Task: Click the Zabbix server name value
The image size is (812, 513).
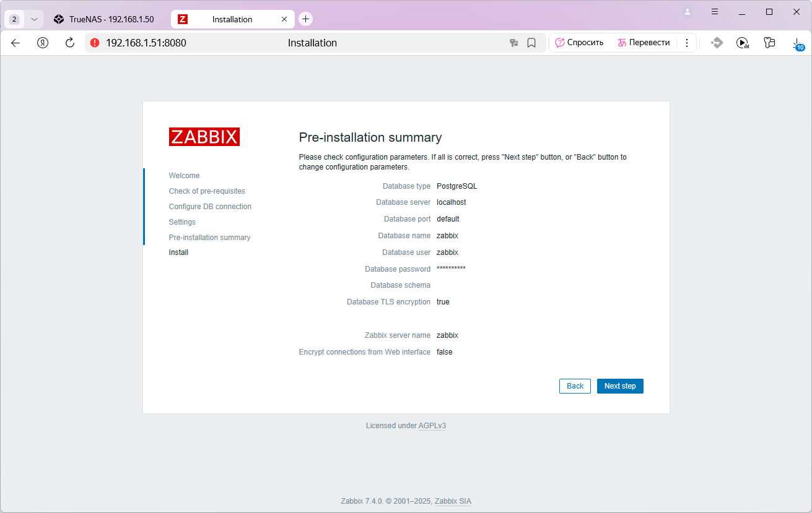Action: tap(447, 335)
